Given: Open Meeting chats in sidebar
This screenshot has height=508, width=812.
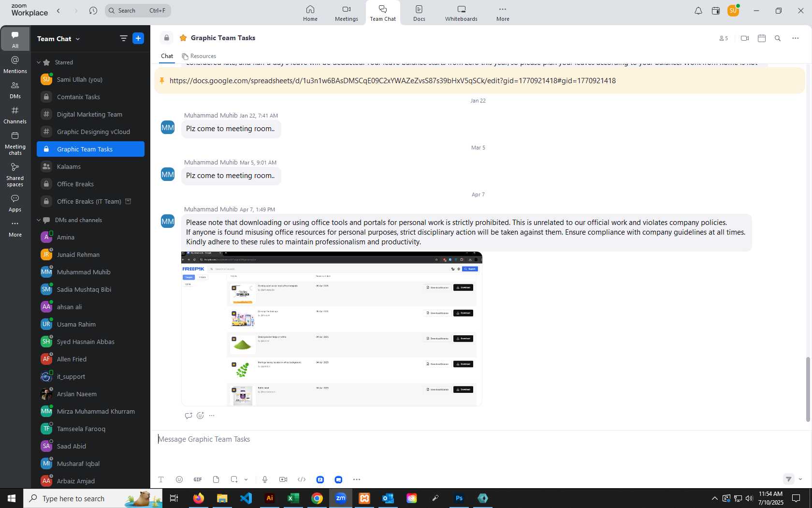Looking at the screenshot, I should 15,144.
